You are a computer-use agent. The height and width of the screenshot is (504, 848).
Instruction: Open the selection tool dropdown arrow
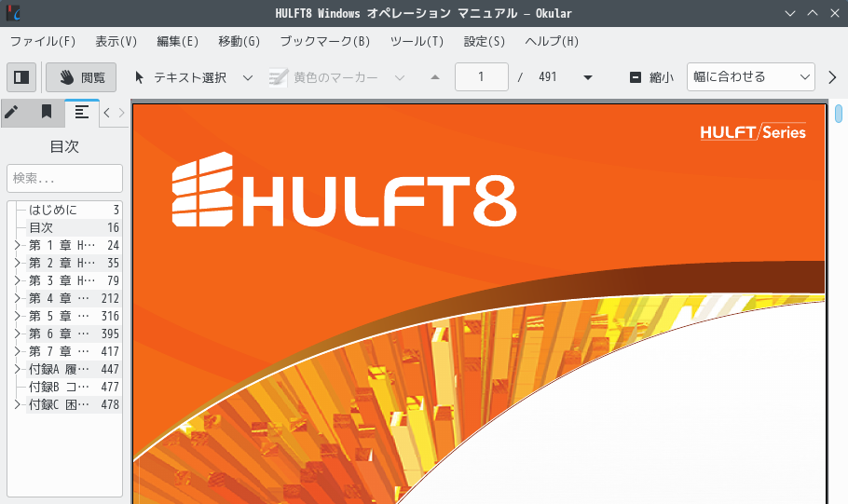tap(248, 77)
